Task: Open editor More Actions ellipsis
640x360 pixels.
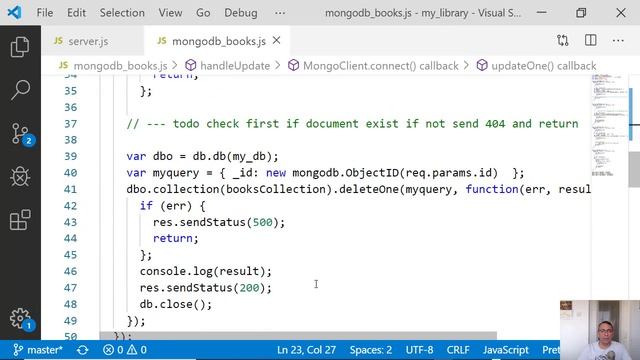Action: click(618, 40)
